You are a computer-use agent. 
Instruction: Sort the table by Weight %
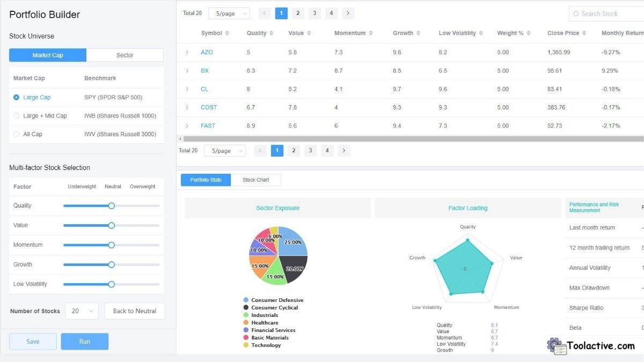pos(529,33)
